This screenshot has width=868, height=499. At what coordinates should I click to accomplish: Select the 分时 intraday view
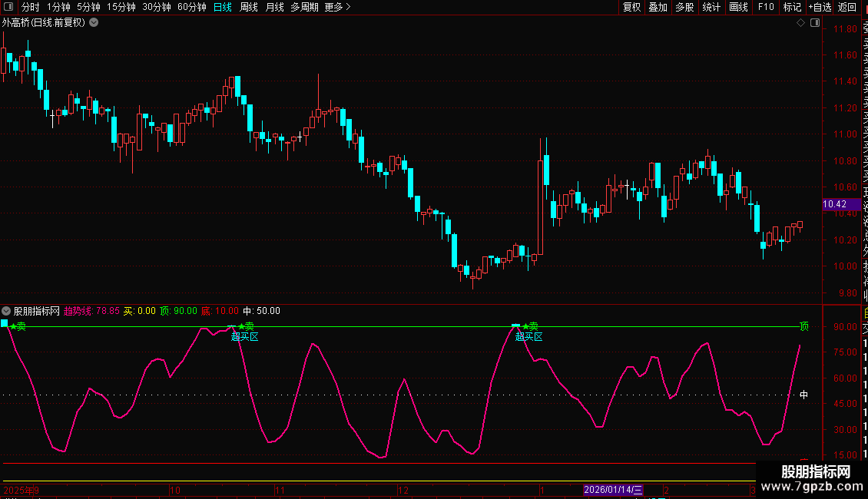(31, 7)
